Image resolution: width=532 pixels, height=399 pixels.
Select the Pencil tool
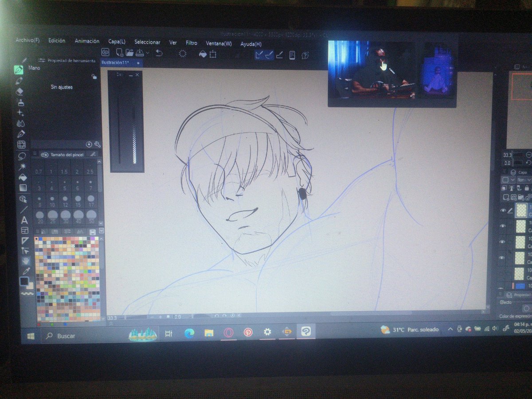(x=19, y=81)
